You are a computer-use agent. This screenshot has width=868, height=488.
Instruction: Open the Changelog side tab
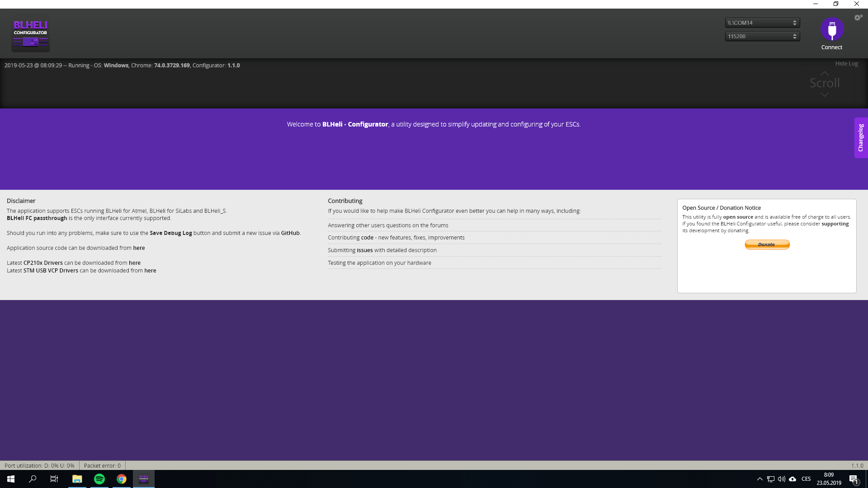pyautogui.click(x=861, y=138)
